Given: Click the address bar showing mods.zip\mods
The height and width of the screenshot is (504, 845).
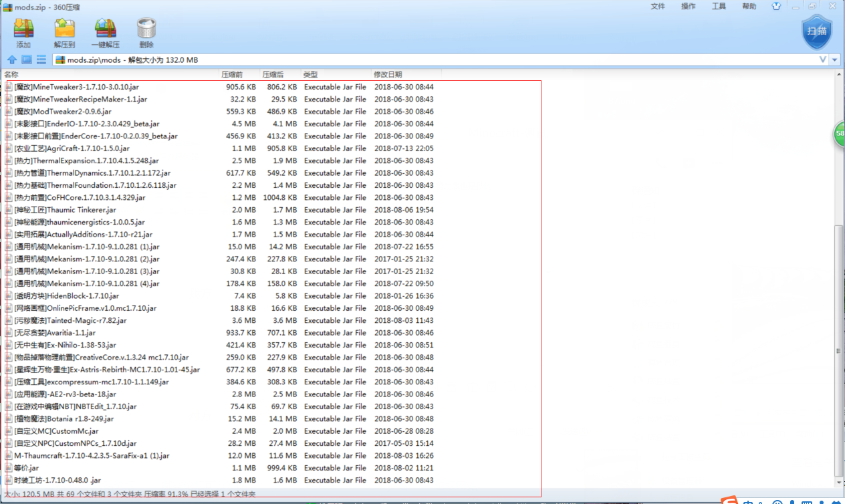Looking at the screenshot, I should click(x=401, y=60).
